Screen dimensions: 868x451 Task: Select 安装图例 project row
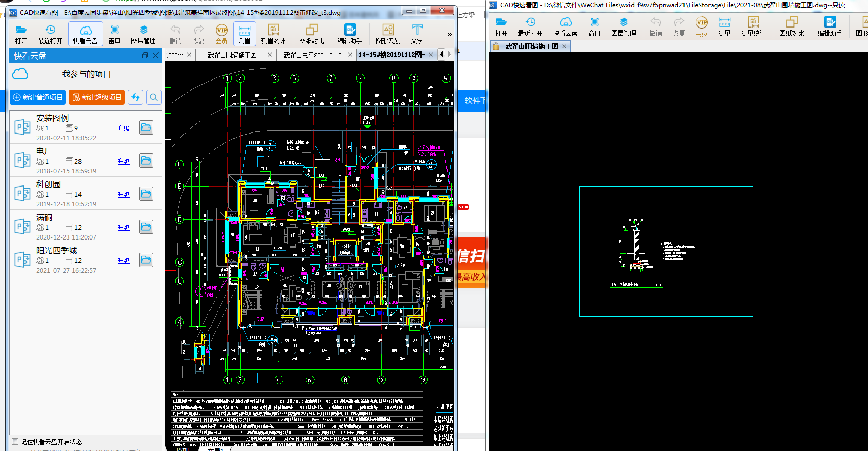[86, 127]
